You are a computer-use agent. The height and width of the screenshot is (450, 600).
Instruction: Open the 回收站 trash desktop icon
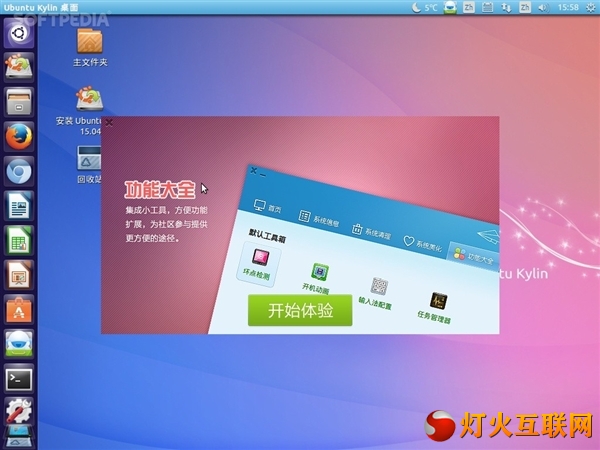pos(89,165)
